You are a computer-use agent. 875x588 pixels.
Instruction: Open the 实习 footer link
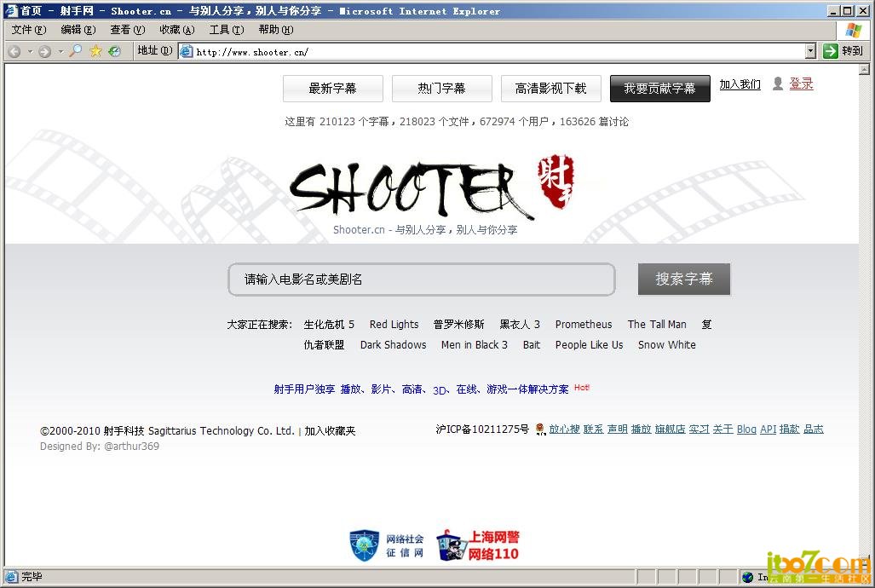[699, 429]
